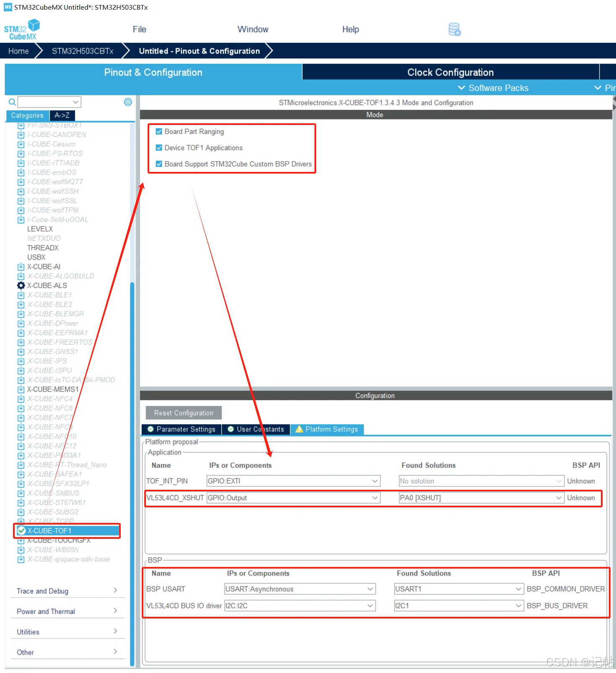Image resolution: width=616 pixels, height=673 pixels.
Task: Switch sidebar to A->Z view
Action: pos(62,115)
